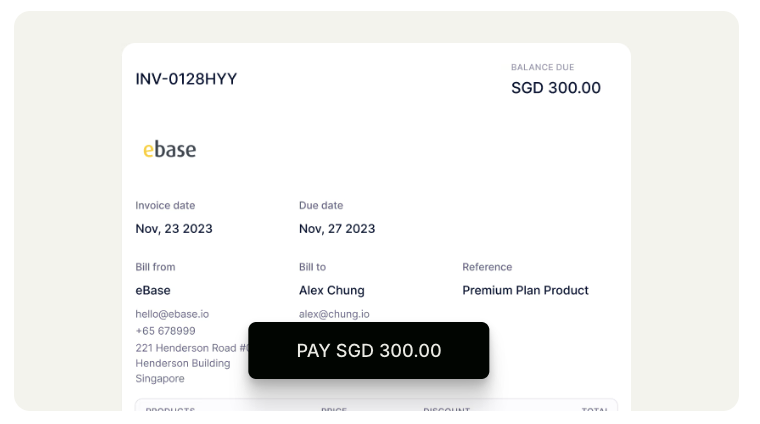Screen dimensions: 760x424
Task: Click the eBase sender name
Action: click(x=153, y=291)
